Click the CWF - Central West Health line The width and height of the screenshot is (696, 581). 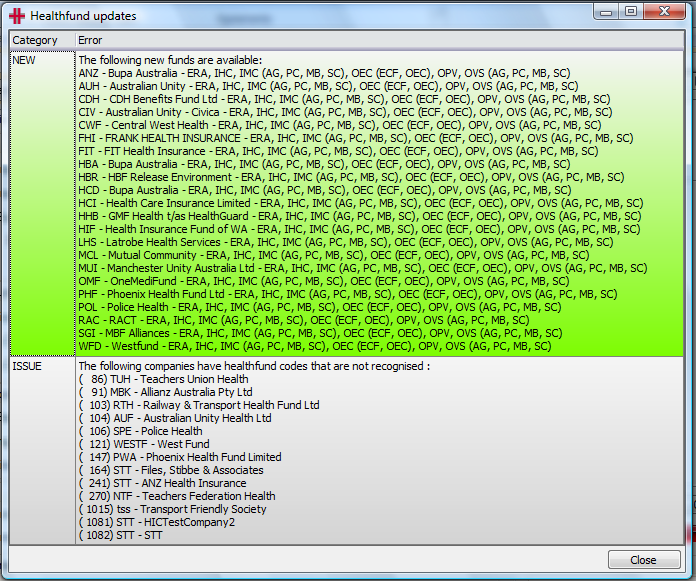click(340, 125)
